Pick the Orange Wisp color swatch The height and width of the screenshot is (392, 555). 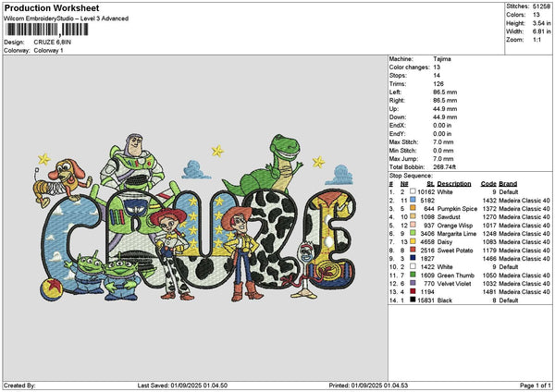click(x=413, y=225)
